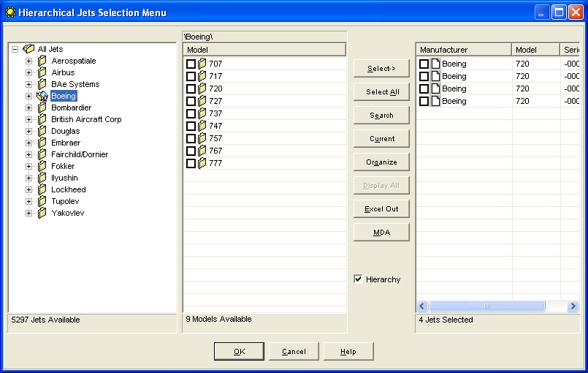
Task: Click the All Jets open folder icon
Action: 28,49
